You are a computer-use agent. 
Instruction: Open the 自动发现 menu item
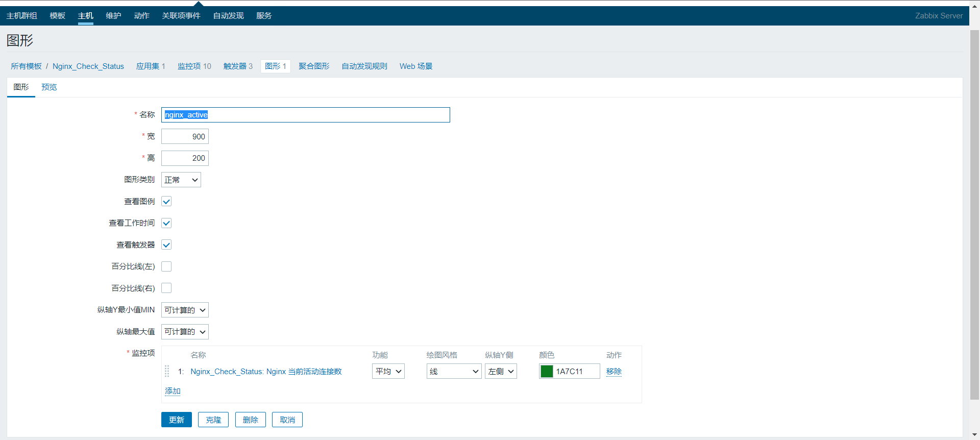tap(229, 16)
